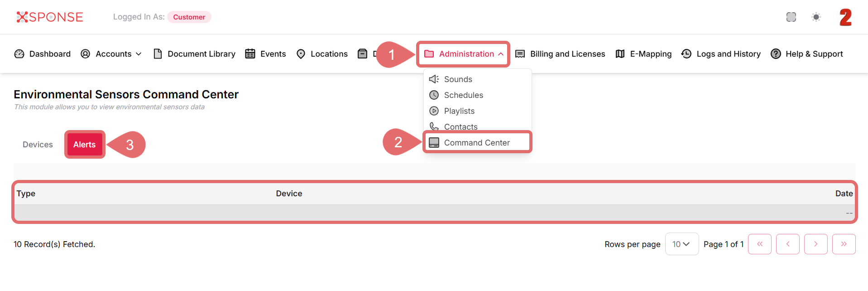Select Command Center from Administration menu
This screenshot has height=291, width=868.
[x=477, y=143]
